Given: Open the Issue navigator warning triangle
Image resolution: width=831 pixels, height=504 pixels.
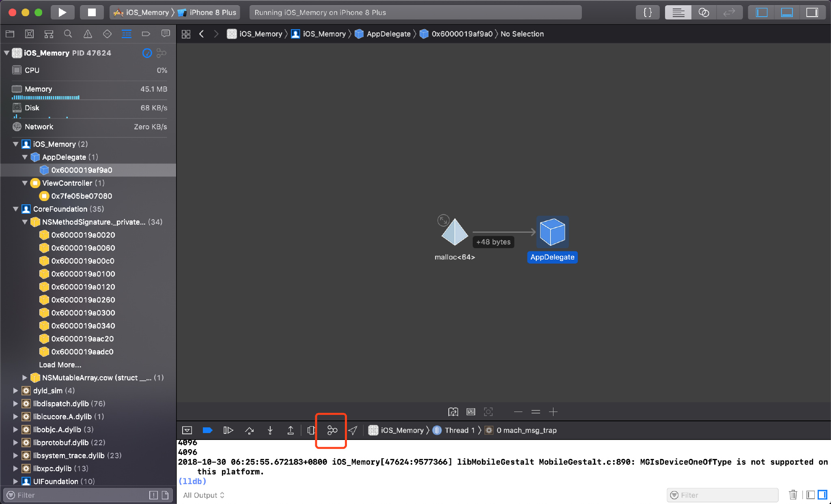Looking at the screenshot, I should (88, 34).
